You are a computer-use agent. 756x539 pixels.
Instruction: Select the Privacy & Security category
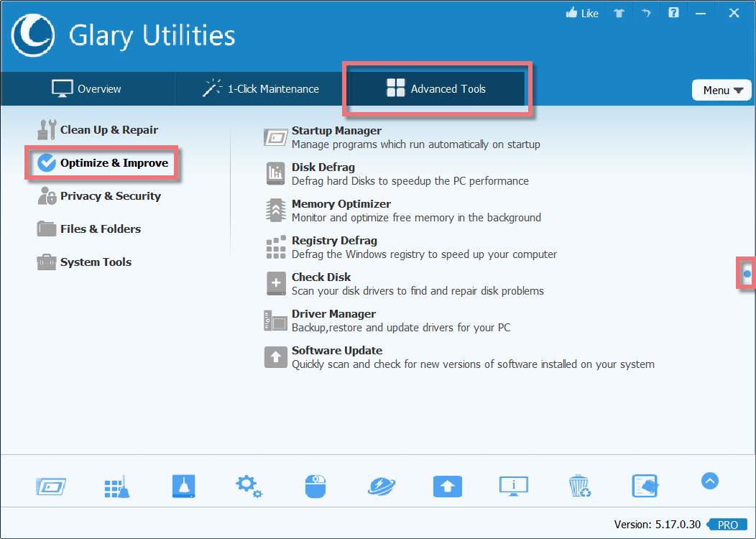110,195
